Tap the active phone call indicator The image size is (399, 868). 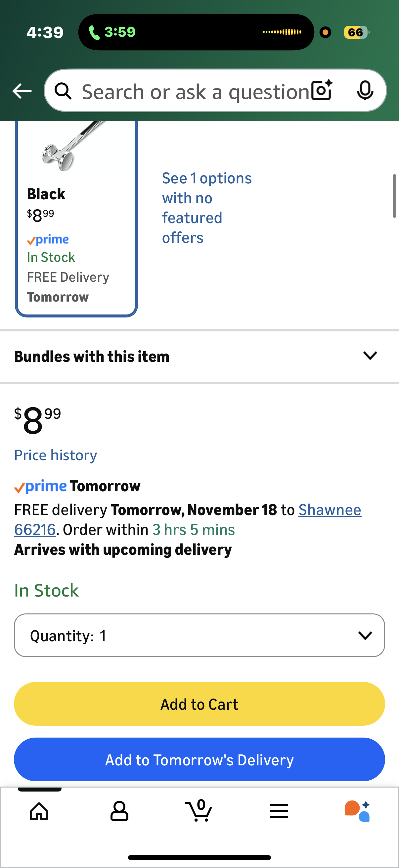(112, 32)
